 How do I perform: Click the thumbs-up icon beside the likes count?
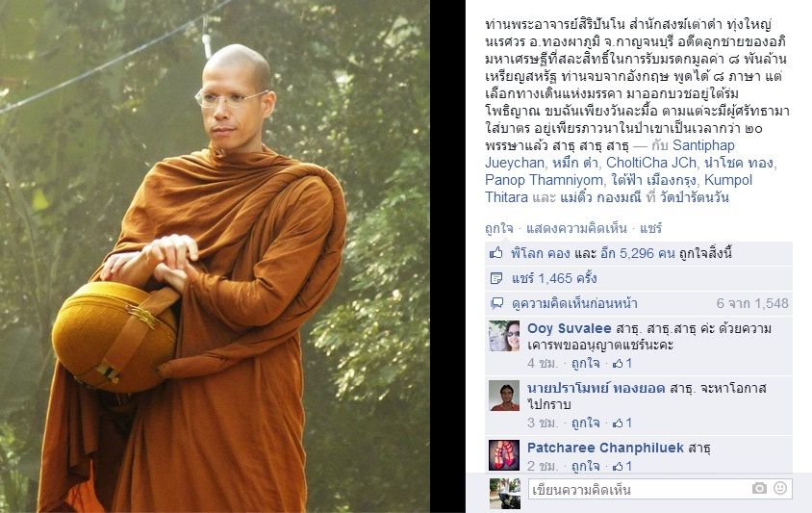(496, 253)
